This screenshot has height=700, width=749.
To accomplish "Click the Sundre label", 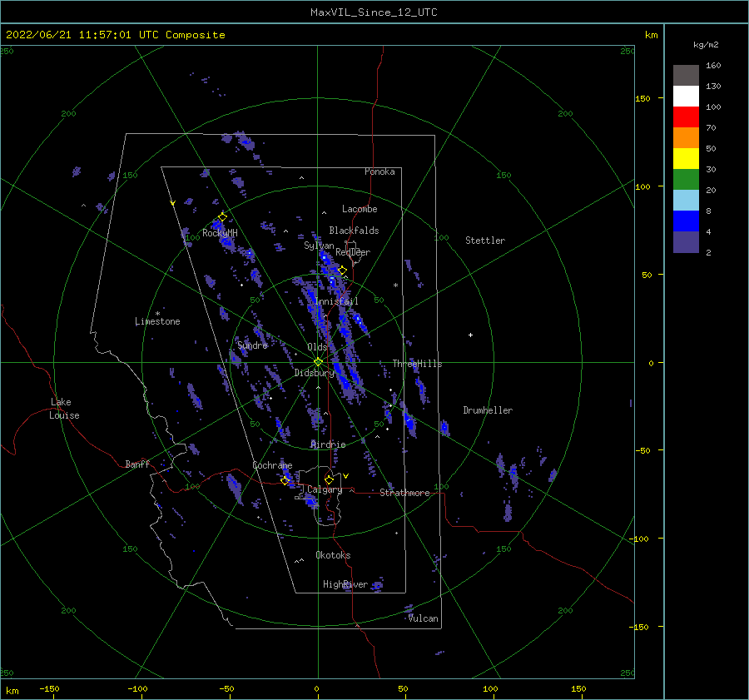I will tap(252, 345).
